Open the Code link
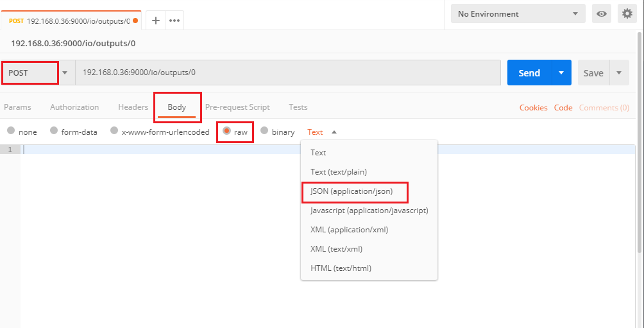This screenshot has width=644, height=328. click(563, 108)
